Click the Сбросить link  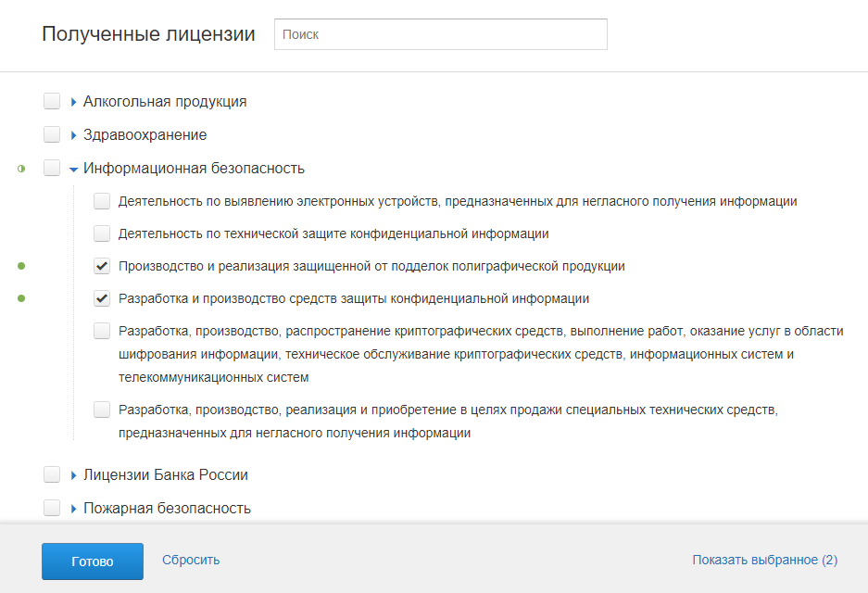click(x=191, y=560)
